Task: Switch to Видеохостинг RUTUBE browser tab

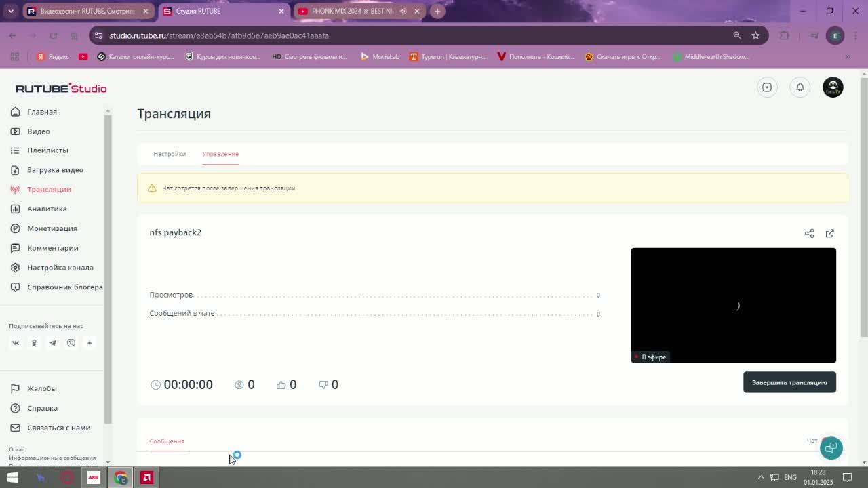Action: [x=87, y=11]
